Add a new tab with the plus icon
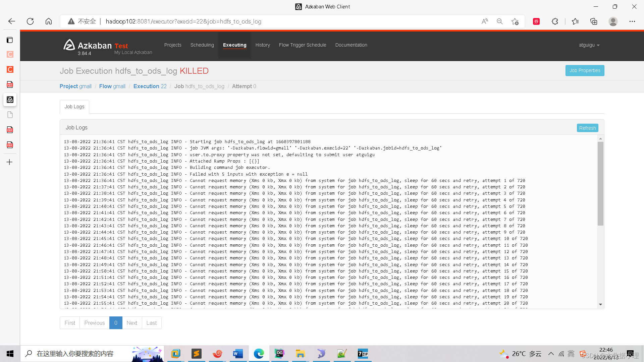The height and width of the screenshot is (362, 644). coord(10,162)
